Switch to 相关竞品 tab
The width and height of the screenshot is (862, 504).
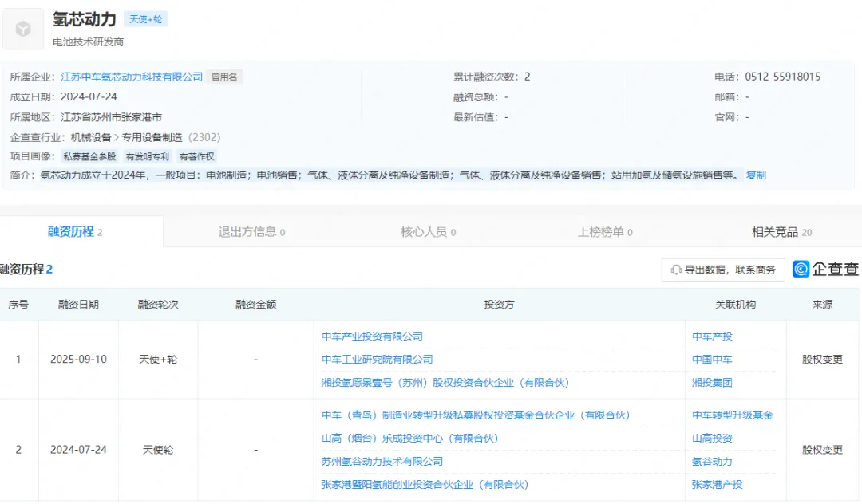(x=781, y=232)
